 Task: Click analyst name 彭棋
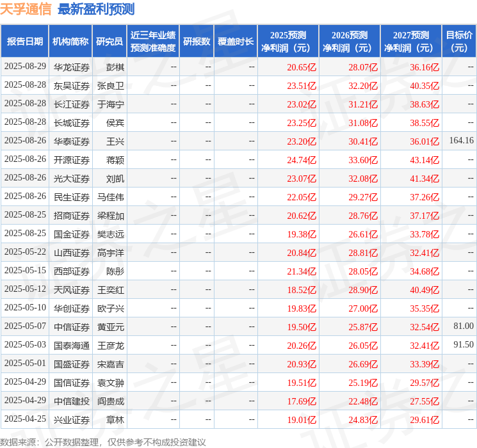click(x=115, y=67)
